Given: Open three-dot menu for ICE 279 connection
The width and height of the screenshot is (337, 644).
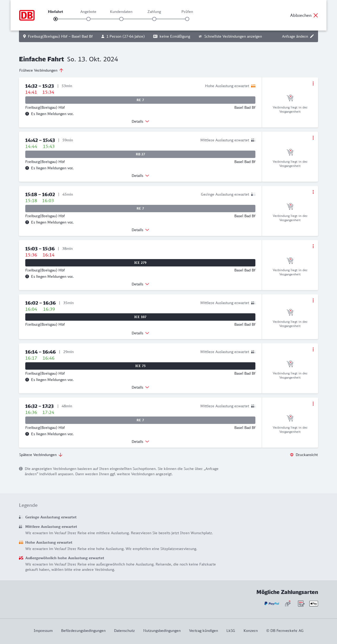Looking at the screenshot, I should (x=313, y=246).
